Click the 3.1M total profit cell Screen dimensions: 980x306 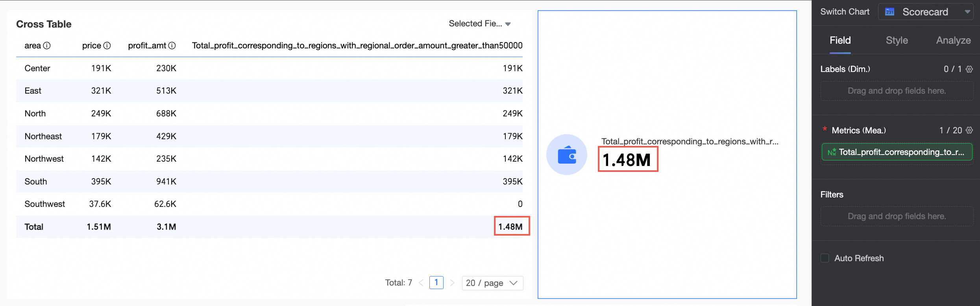[166, 227]
